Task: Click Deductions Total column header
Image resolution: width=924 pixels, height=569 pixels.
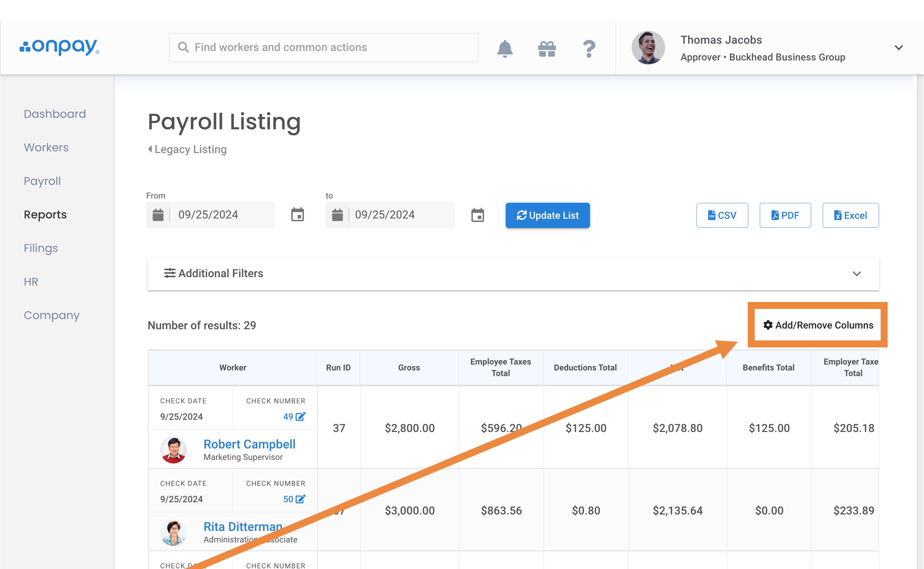Action: click(x=585, y=368)
